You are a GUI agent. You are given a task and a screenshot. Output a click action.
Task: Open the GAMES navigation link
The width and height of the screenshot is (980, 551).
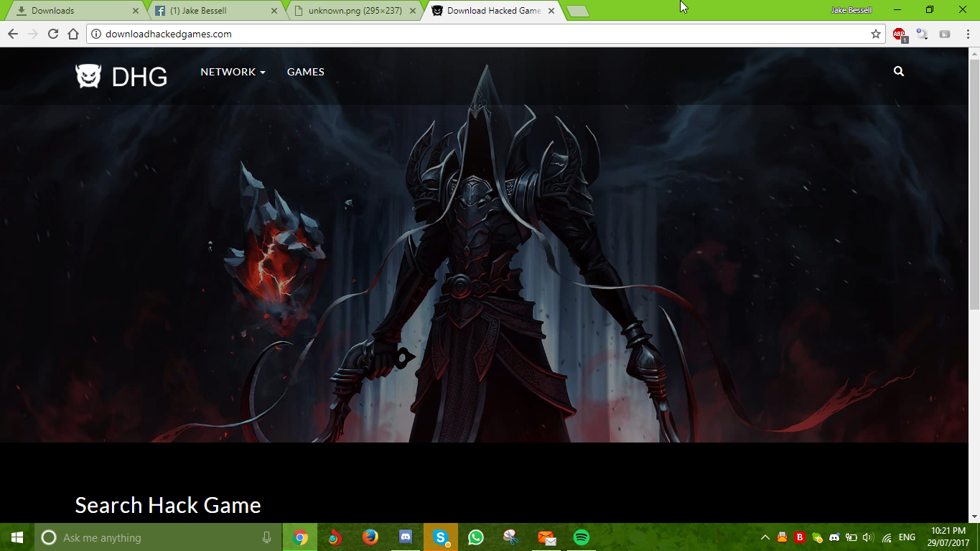pyautogui.click(x=305, y=72)
